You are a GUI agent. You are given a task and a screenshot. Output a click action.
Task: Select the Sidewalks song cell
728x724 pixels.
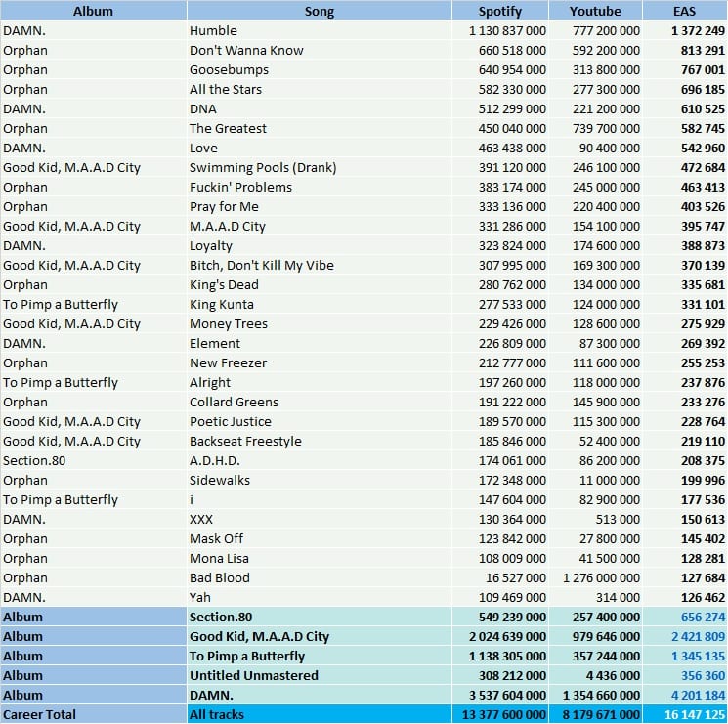[x=319, y=480]
